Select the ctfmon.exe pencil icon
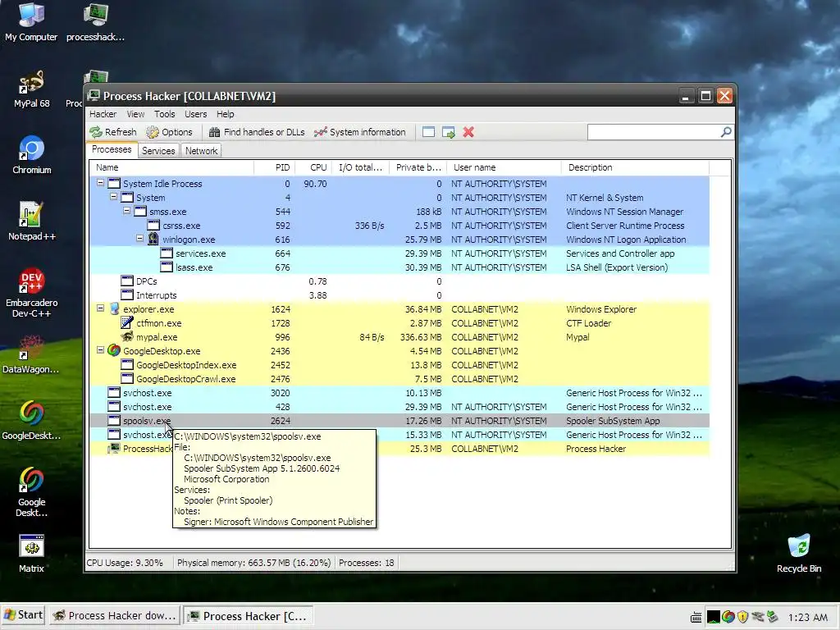This screenshot has height=630, width=840. point(127,322)
